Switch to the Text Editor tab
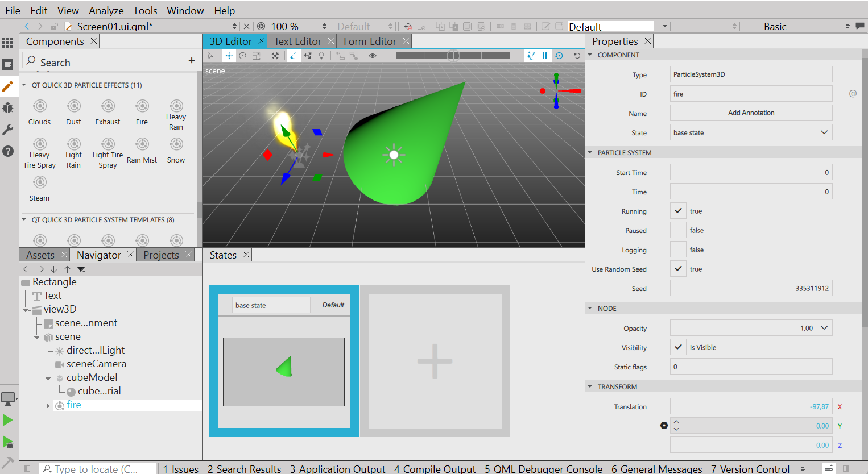This screenshot has height=474, width=868. point(297,41)
